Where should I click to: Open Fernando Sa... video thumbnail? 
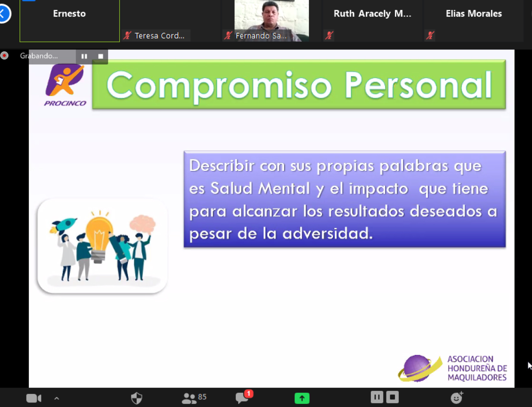coord(272,21)
